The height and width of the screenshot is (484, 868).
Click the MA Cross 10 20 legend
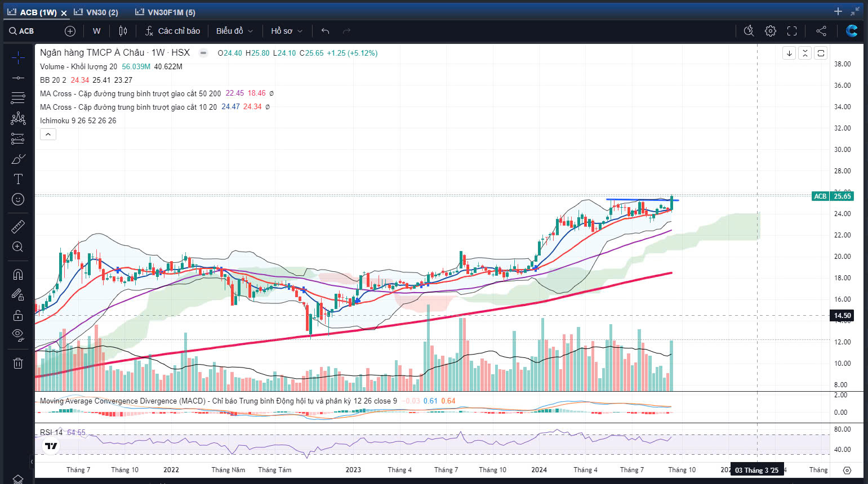click(x=128, y=107)
